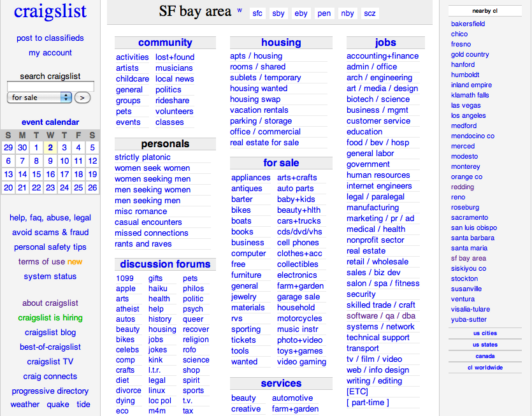Go to nearby city 'sacramento'

tap(469, 217)
